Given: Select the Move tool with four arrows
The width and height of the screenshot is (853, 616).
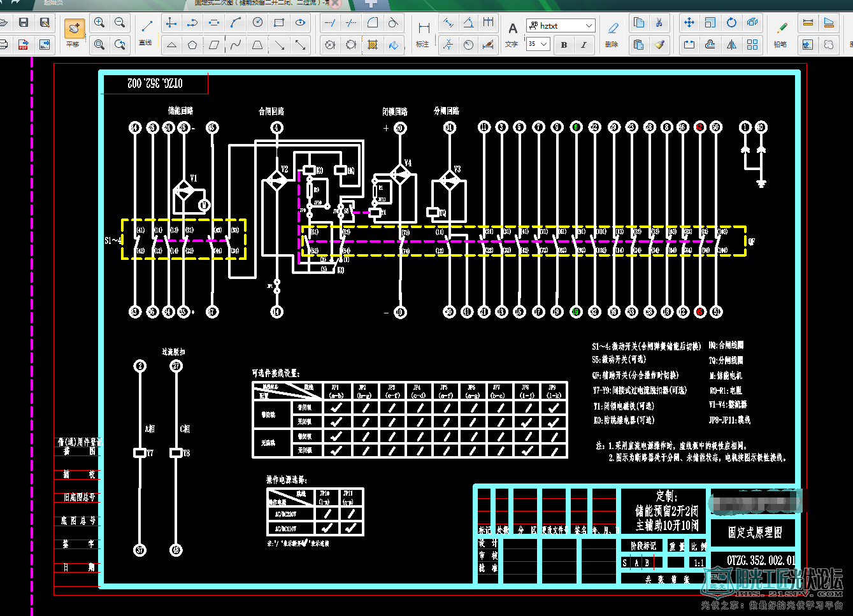Looking at the screenshot, I should tap(689, 23).
